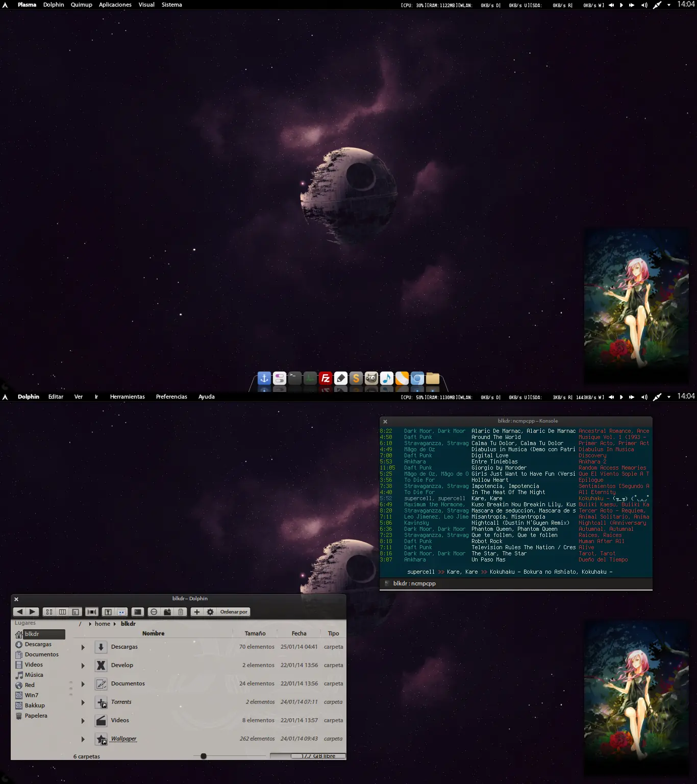This screenshot has width=697, height=784.
Task: Sort files by the Fecha column header
Action: click(299, 633)
